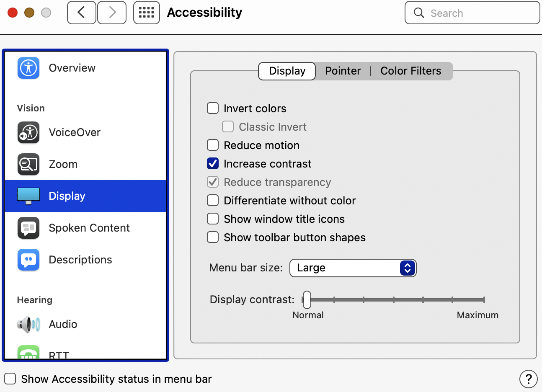Show all preferences grid icon
The image size is (542, 392).
point(146,13)
